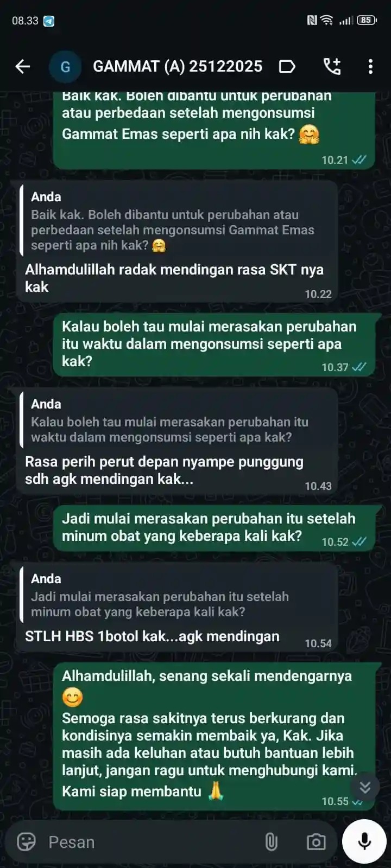Start a call with the phone plus icon
Viewport: 391px width, 868px height.
point(332,66)
